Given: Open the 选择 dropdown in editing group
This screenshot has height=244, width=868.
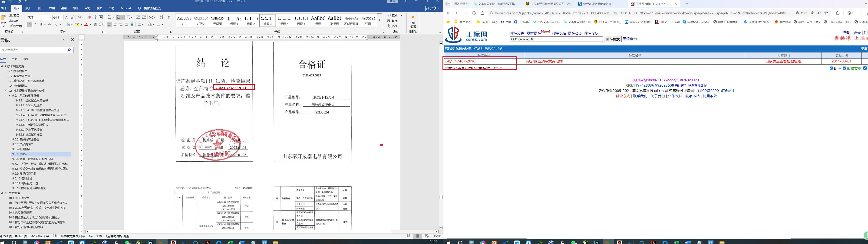Looking at the screenshot, I should tap(394, 26).
